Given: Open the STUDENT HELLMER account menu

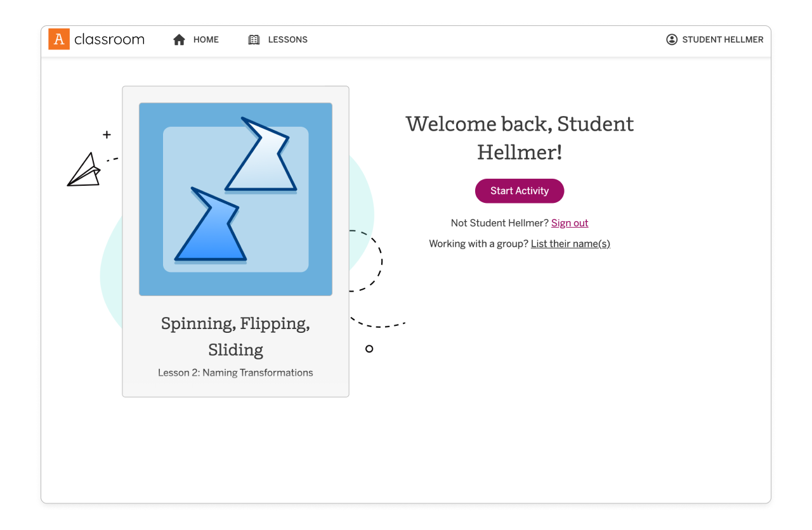Looking at the screenshot, I should tap(722, 40).
